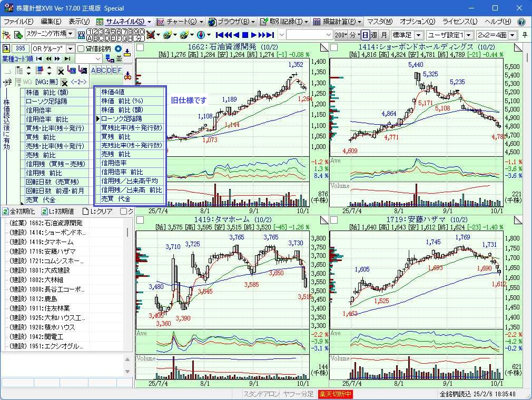Image resolution: width=532 pixels, height=400 pixels.
Task: Open the ファイル menu
Action: (18, 22)
